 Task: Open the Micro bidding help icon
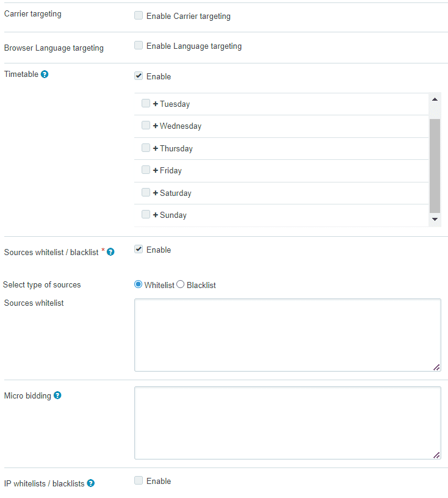coord(57,395)
